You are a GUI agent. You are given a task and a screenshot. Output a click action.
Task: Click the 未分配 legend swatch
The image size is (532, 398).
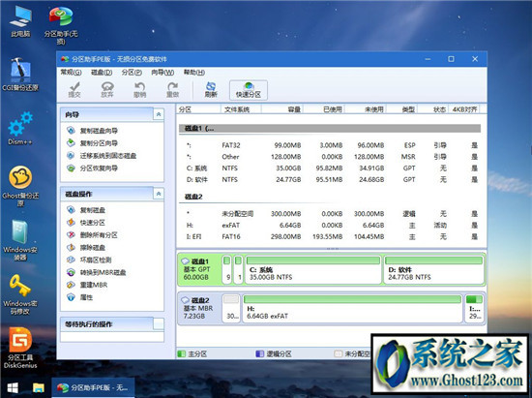pos(338,353)
